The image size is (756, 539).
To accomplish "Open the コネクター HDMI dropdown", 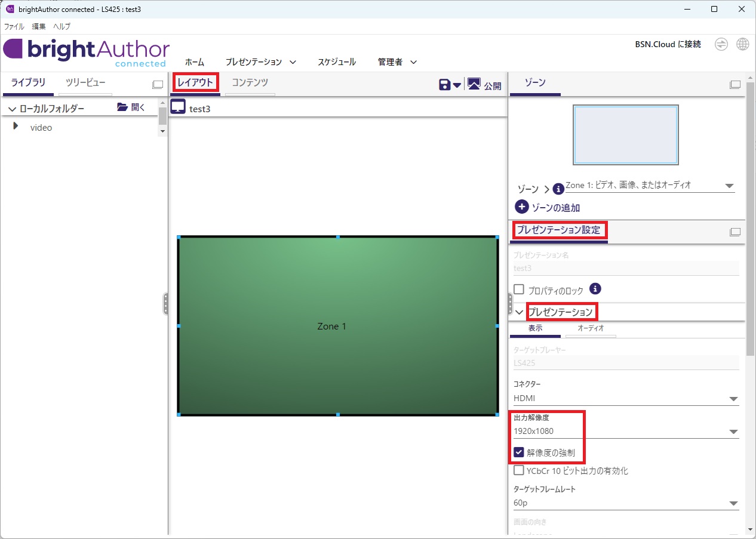I will pyautogui.click(x=625, y=398).
